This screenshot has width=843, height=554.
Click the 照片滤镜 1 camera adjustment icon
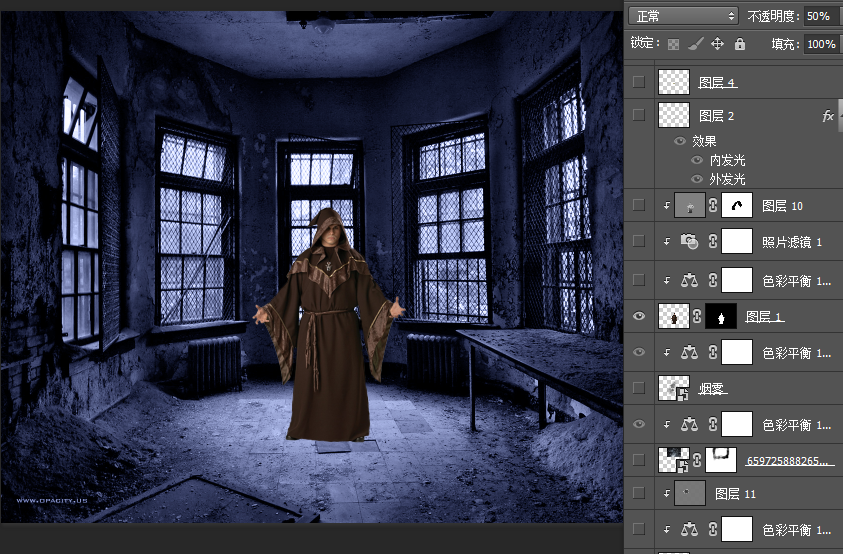pyautogui.click(x=689, y=241)
